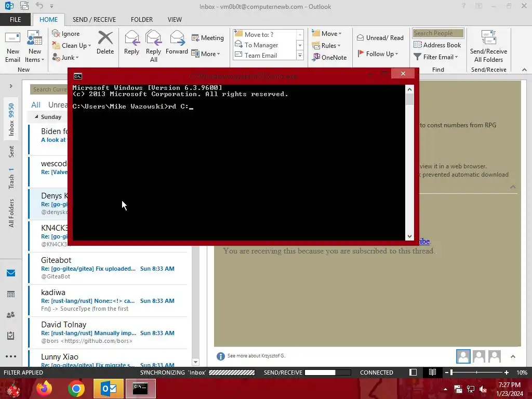Toggle Unread/Read status

[x=380, y=37]
